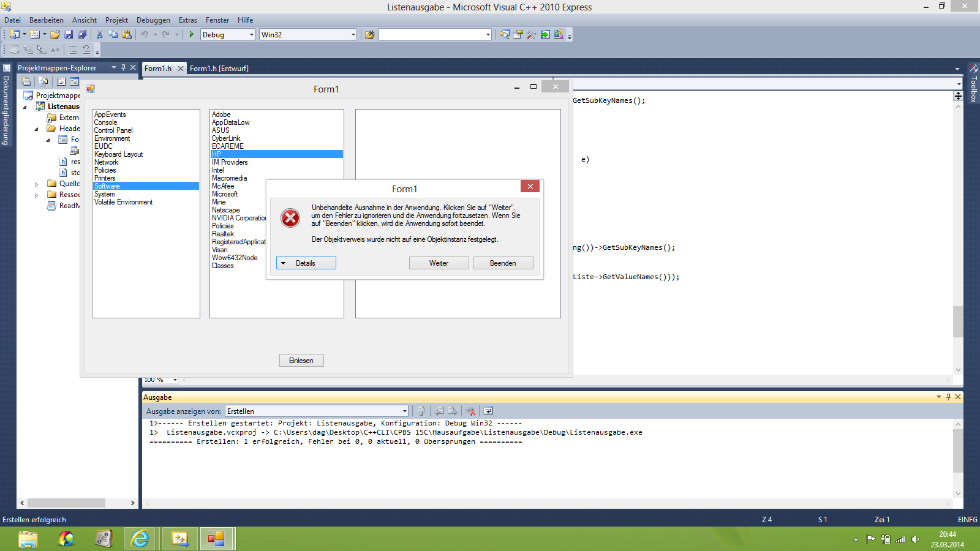Image resolution: width=980 pixels, height=551 pixels.
Task: Expand the Ressourcendateien folder node
Action: coord(36,195)
